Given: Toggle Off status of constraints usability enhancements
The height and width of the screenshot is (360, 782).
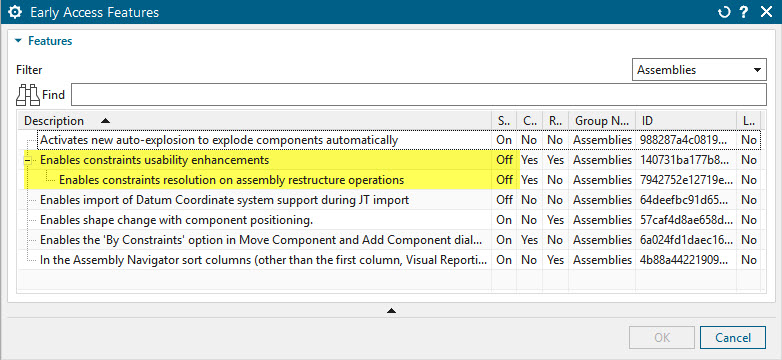Looking at the screenshot, I should point(504,160).
